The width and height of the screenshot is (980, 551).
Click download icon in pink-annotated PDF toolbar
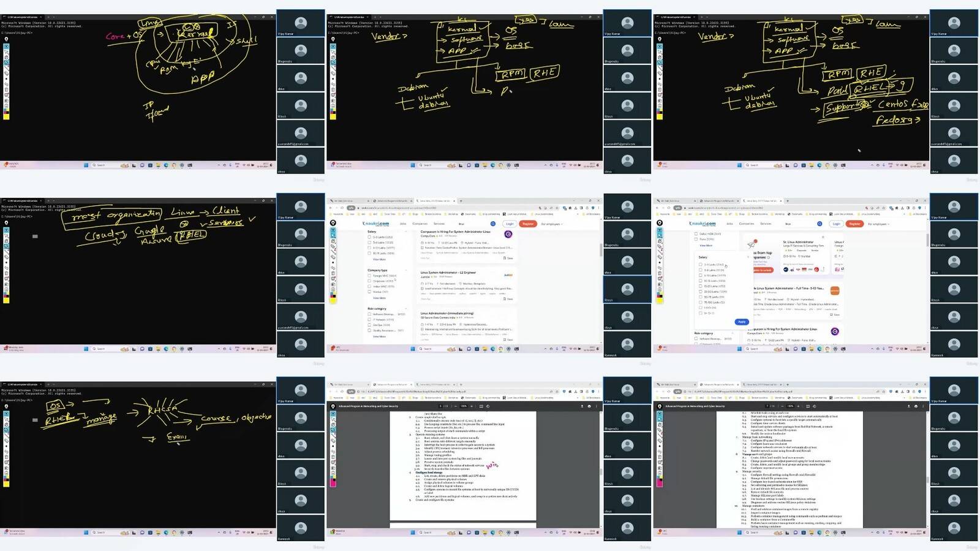click(x=582, y=406)
